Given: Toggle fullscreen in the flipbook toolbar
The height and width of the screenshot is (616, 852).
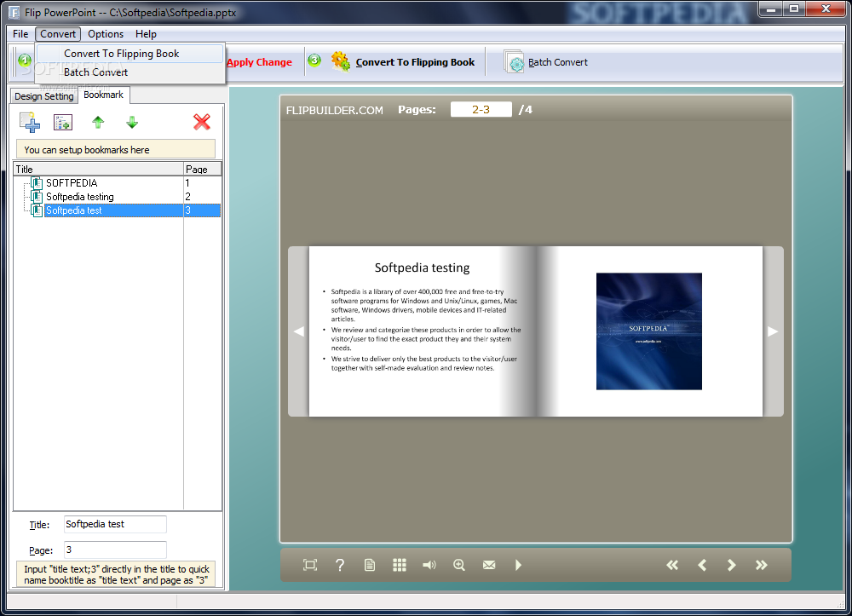Looking at the screenshot, I should [x=310, y=565].
